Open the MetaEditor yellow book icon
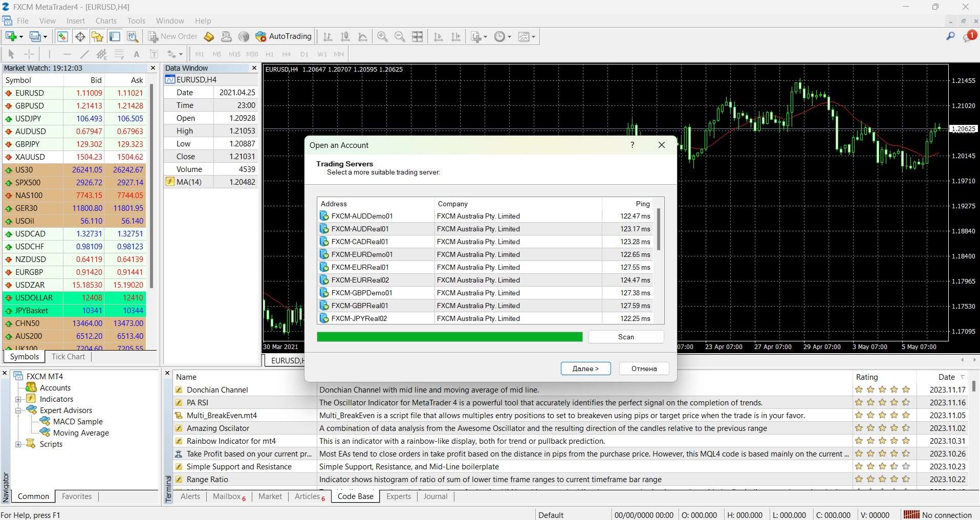The image size is (980, 520). [x=209, y=36]
